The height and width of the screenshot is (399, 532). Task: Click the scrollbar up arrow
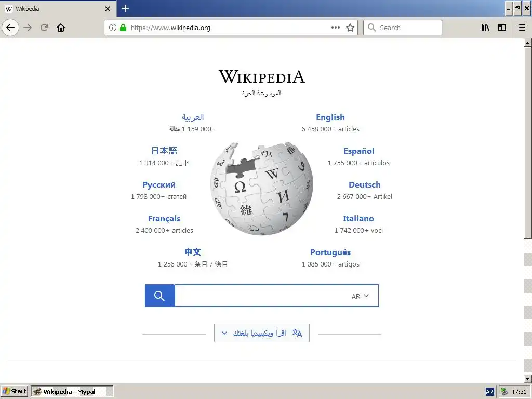(x=527, y=43)
